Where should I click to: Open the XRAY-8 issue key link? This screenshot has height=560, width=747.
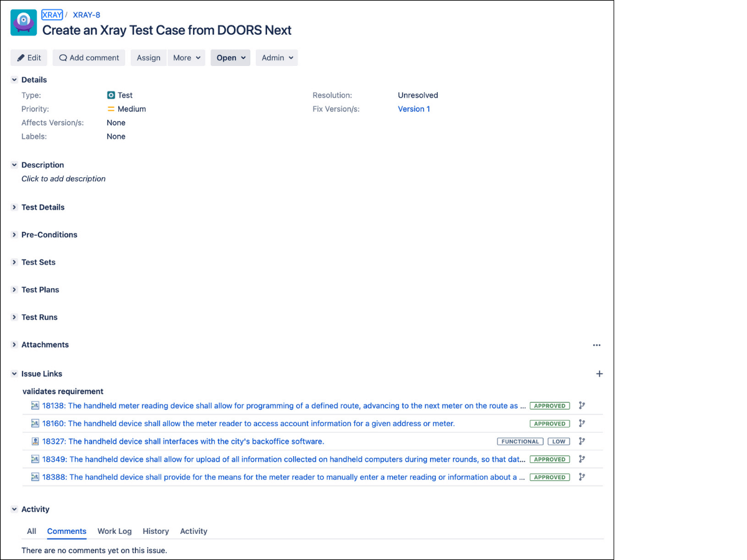coord(87,15)
